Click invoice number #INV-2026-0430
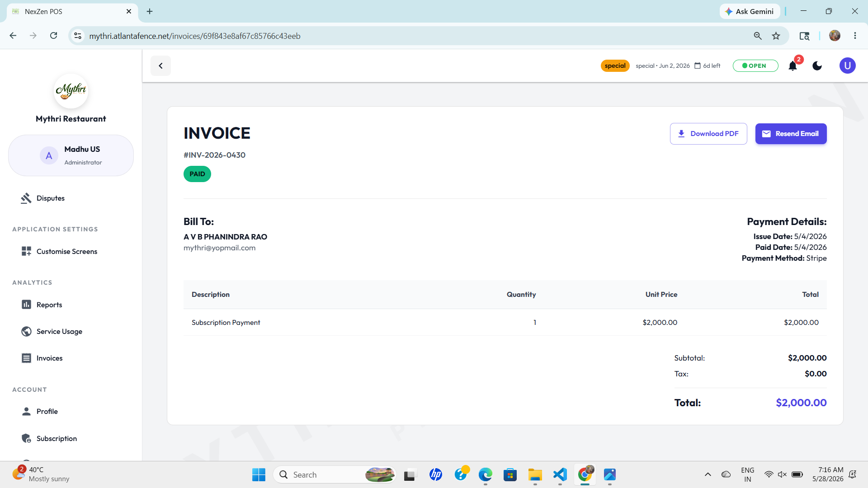 point(214,155)
